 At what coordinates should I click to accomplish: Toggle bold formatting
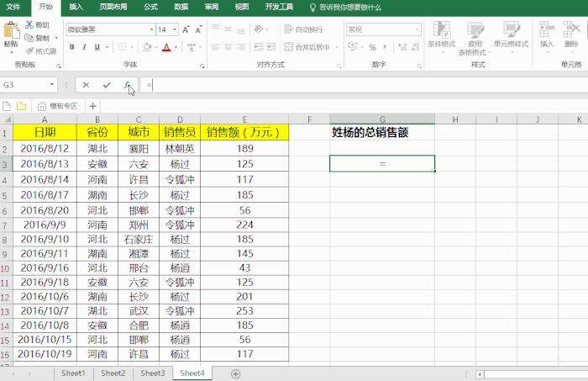tap(72, 47)
